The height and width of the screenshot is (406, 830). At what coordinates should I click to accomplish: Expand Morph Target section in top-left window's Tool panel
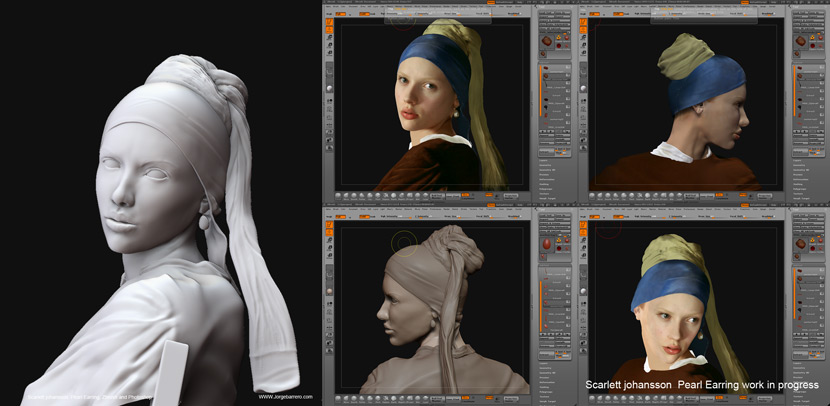(546, 198)
